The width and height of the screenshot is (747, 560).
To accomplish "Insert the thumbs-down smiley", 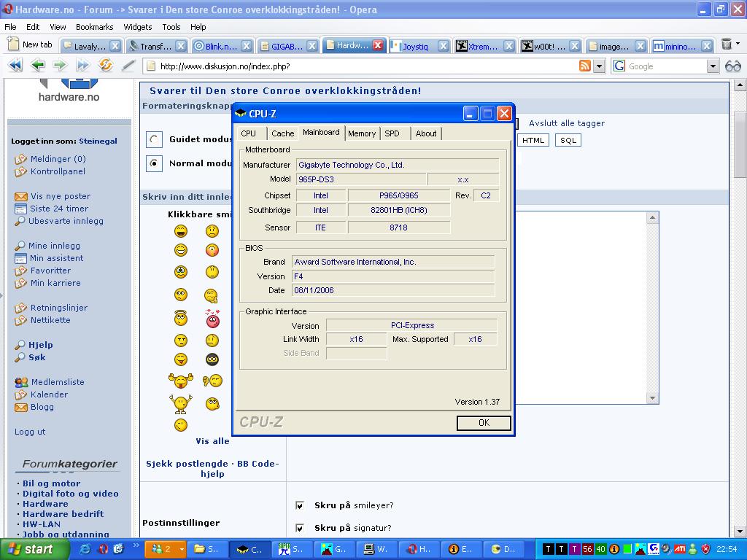I will click(212, 381).
